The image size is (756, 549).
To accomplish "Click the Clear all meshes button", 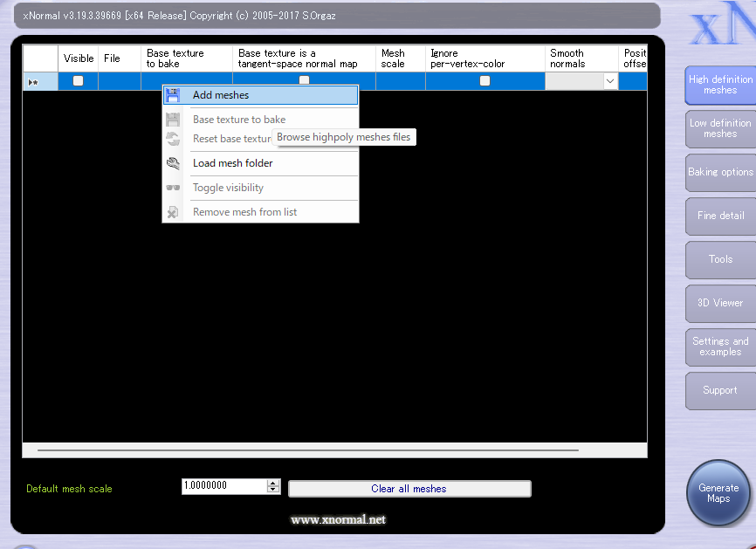I will click(x=409, y=489).
